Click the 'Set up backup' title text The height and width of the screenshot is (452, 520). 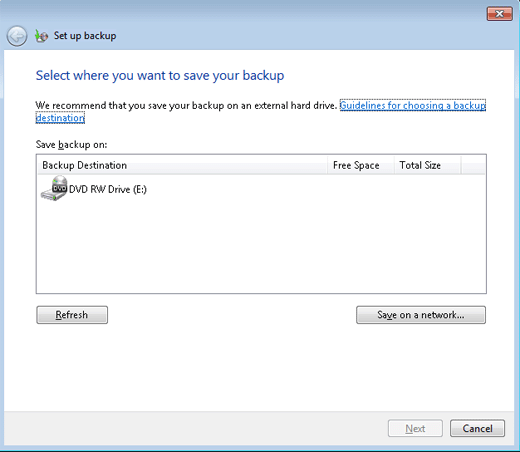tap(85, 36)
